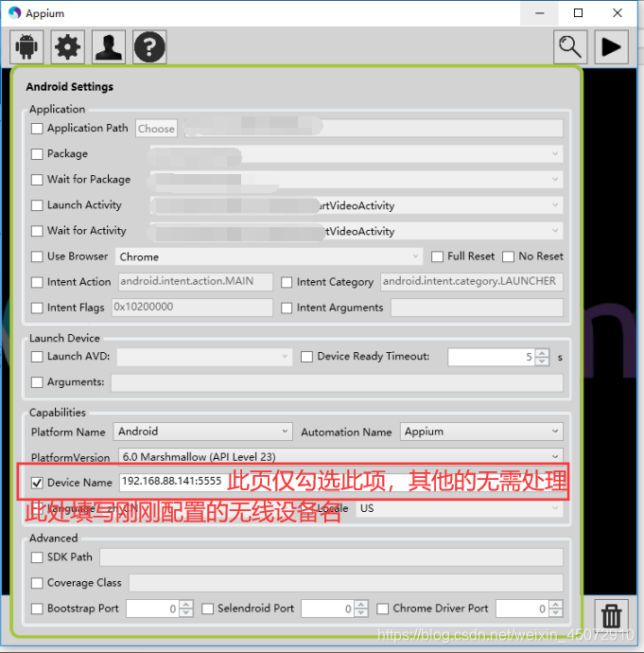644x653 pixels.
Task: Increase the Bootstrap Port value
Action: 186,605
